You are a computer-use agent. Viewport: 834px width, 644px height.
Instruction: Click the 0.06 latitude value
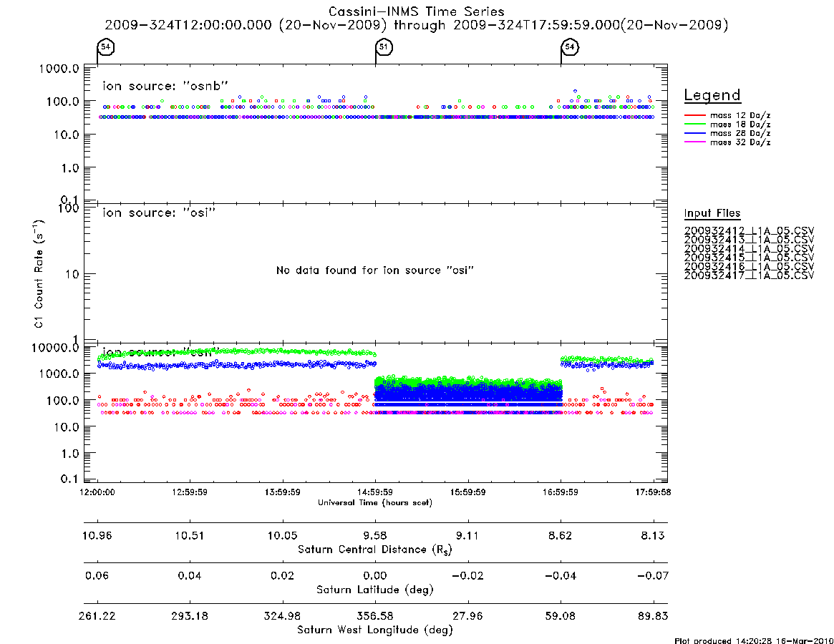click(x=97, y=576)
